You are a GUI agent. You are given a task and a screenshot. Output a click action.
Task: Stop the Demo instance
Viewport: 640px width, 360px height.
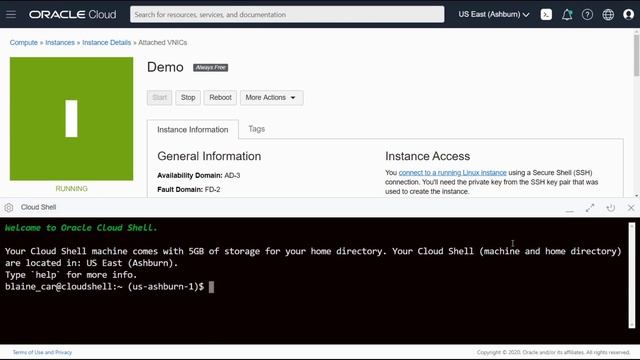(x=188, y=98)
